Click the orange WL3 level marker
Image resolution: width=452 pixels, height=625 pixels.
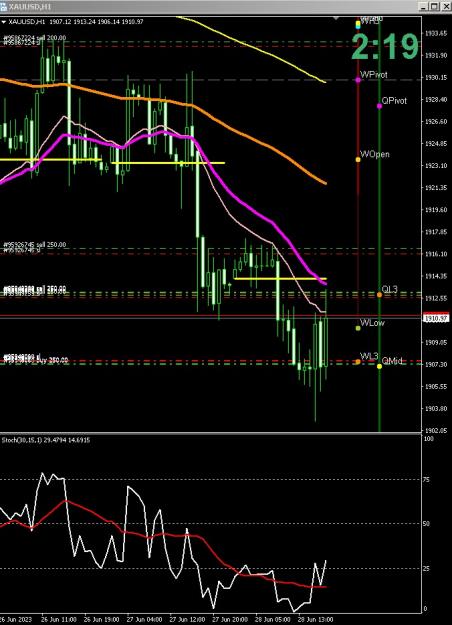click(x=358, y=362)
